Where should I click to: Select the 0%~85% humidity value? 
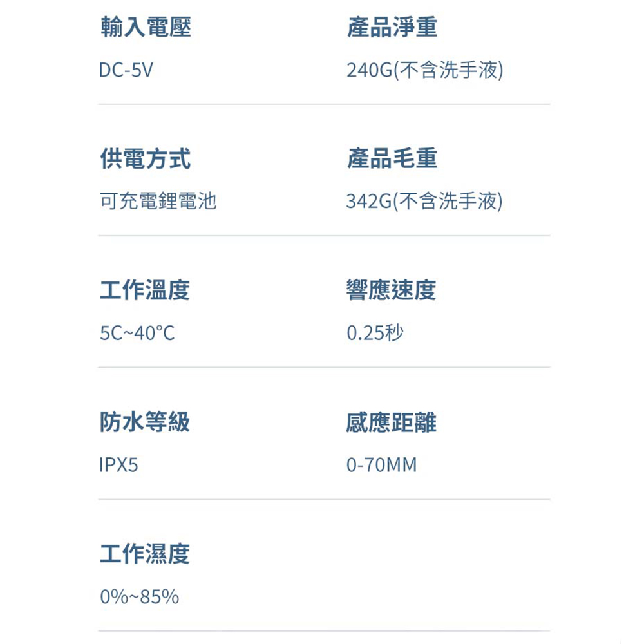(139, 597)
